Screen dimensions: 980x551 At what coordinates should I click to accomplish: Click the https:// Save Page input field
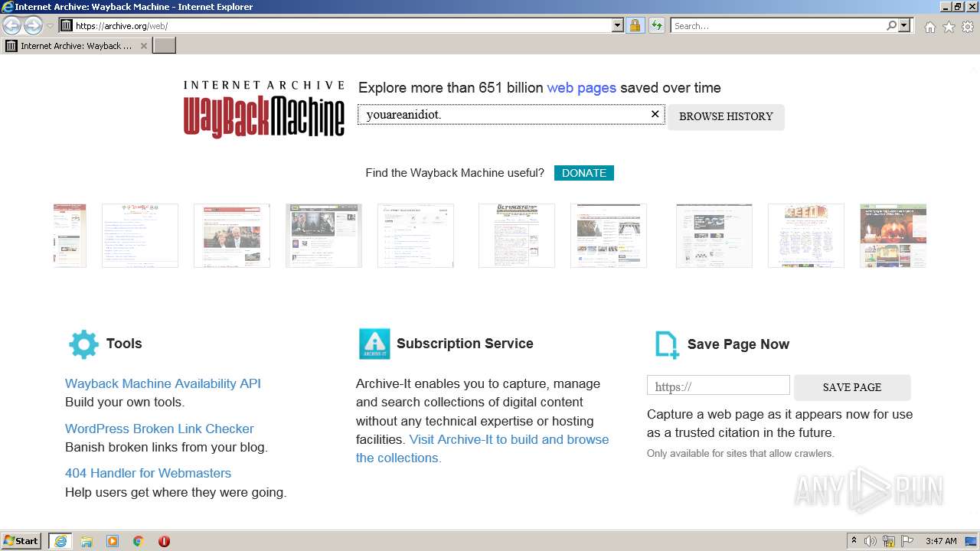pyautogui.click(x=718, y=386)
